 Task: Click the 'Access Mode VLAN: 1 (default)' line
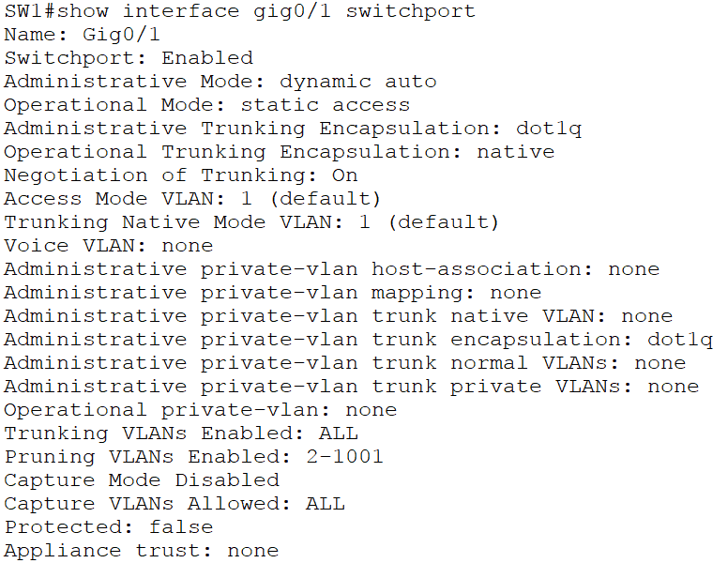192,199
